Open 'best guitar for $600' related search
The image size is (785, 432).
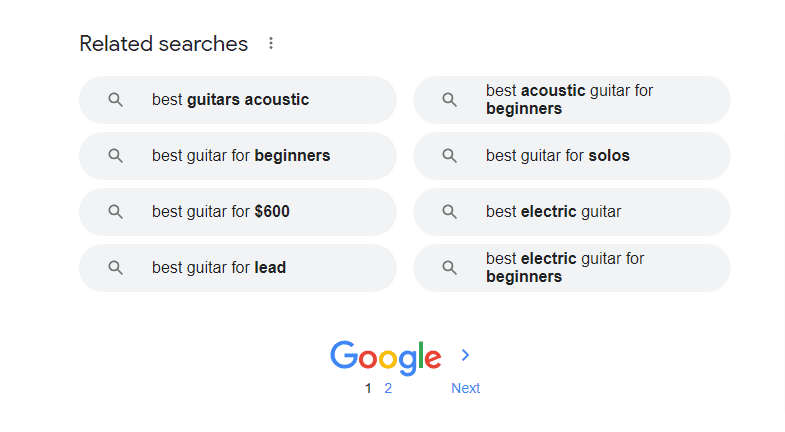[x=220, y=212]
